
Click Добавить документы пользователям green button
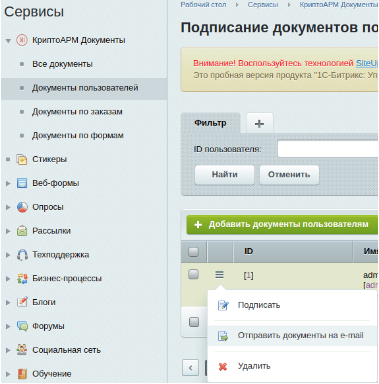click(282, 224)
